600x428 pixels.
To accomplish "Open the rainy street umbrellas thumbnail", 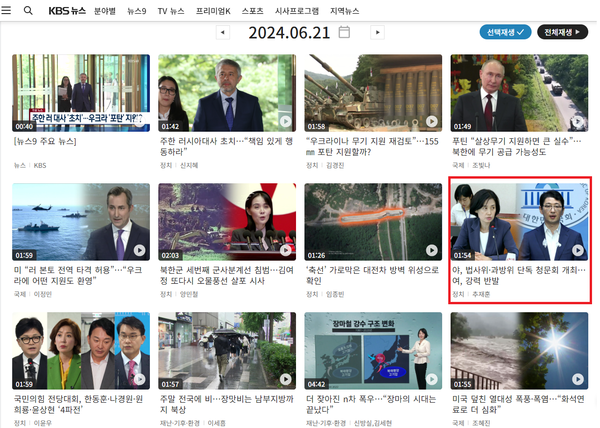I will (227, 351).
